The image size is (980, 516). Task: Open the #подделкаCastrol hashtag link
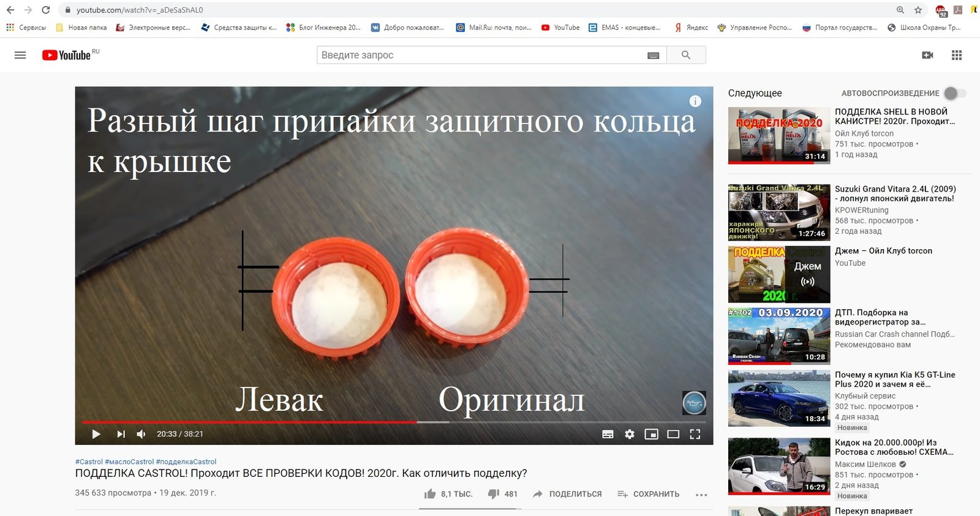[186, 462]
